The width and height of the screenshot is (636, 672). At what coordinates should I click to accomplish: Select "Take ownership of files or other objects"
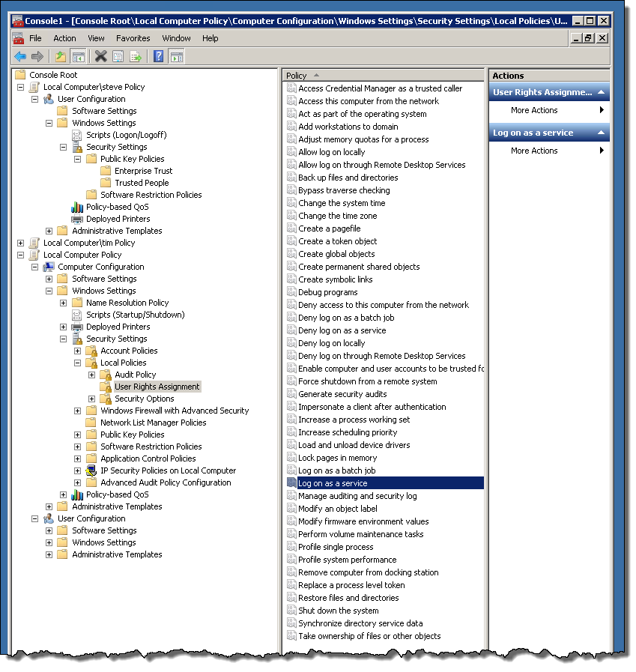(369, 637)
